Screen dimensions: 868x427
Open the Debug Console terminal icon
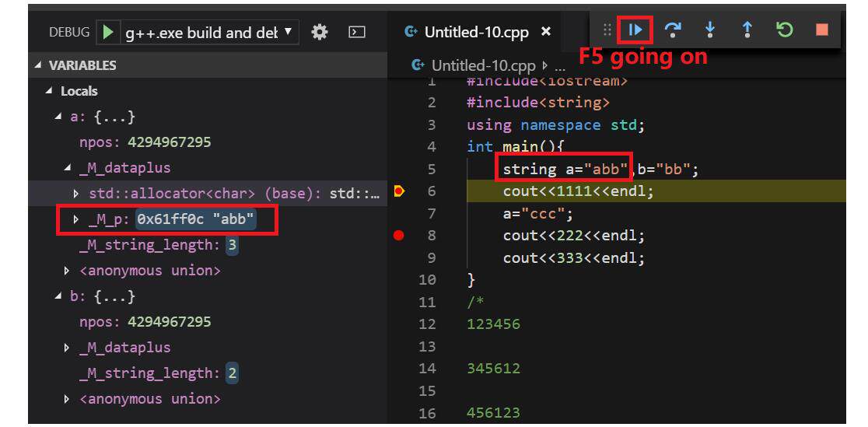click(357, 32)
